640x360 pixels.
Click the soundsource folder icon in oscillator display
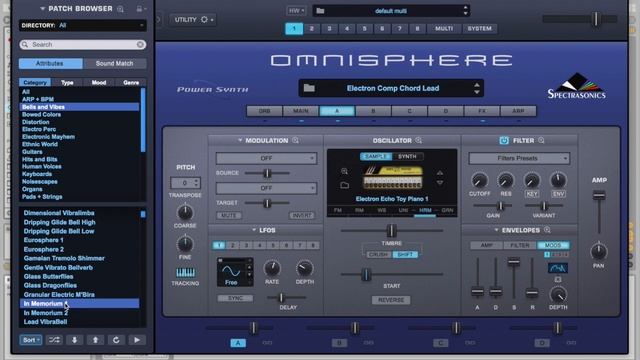pos(344,185)
